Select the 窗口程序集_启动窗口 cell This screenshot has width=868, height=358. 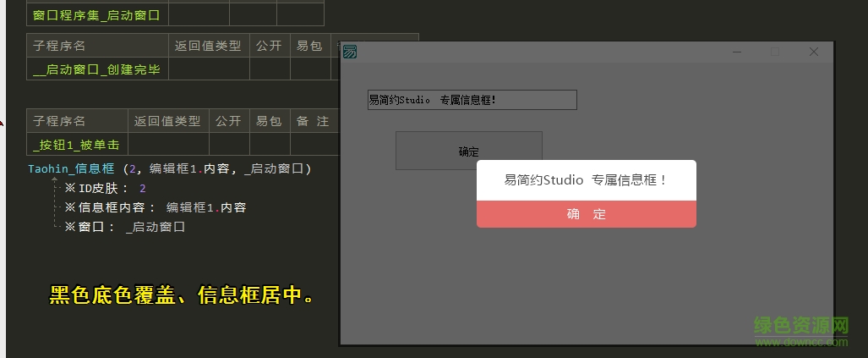(97, 15)
